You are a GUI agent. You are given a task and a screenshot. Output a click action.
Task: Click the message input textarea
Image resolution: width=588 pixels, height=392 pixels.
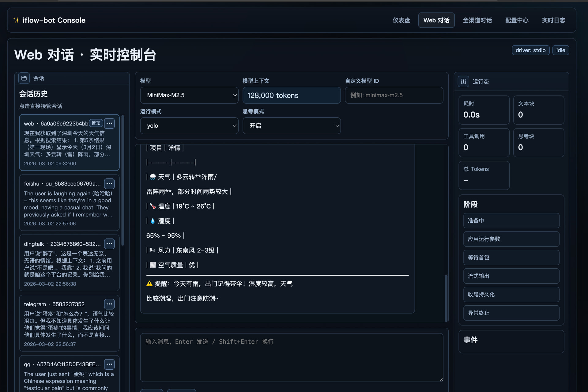point(291,357)
